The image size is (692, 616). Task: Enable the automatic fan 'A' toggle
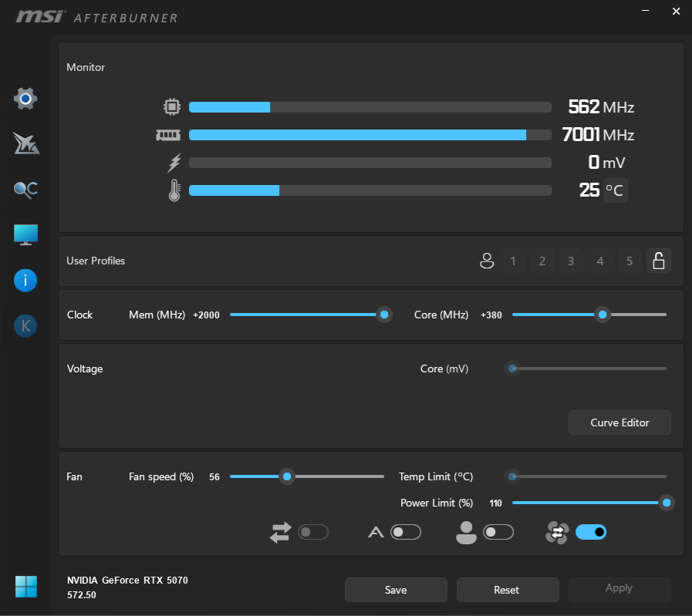[405, 532]
